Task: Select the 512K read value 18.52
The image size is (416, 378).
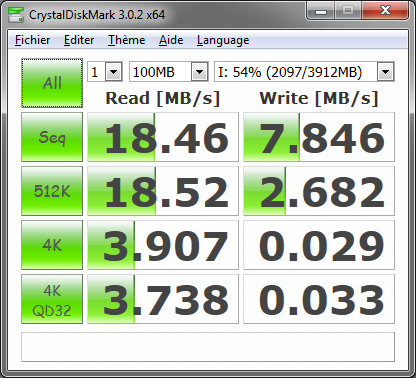Action: tap(163, 191)
